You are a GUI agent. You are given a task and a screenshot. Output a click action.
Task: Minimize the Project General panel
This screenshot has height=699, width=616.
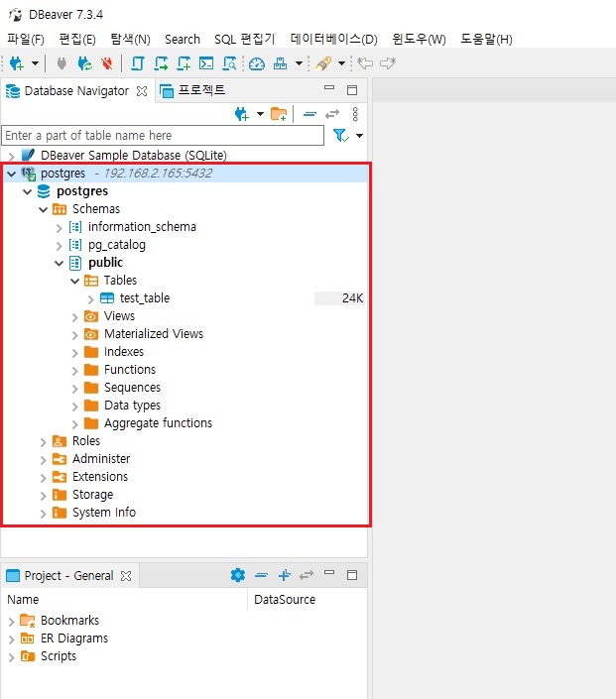[329, 572]
